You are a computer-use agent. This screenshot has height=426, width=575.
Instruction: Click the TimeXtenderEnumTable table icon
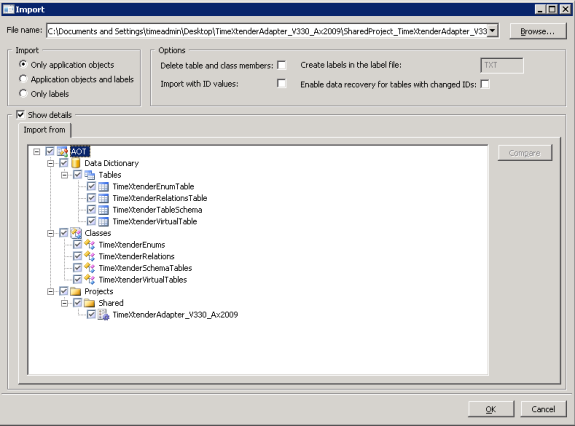tap(104, 187)
